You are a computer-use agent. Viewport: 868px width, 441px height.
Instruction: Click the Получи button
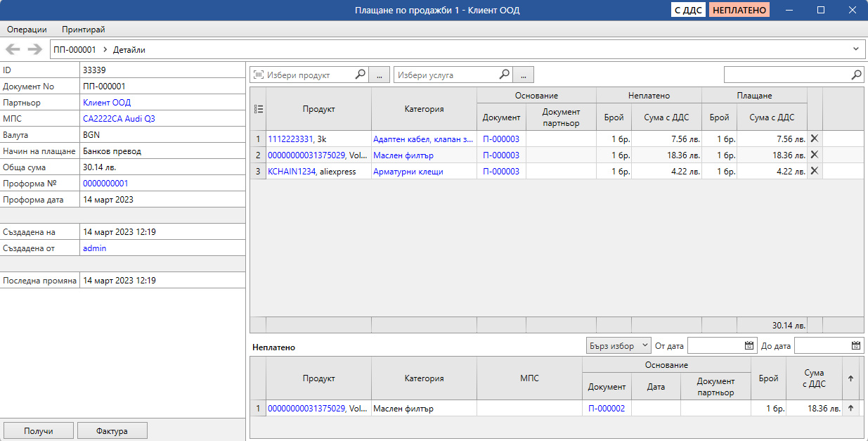click(38, 430)
